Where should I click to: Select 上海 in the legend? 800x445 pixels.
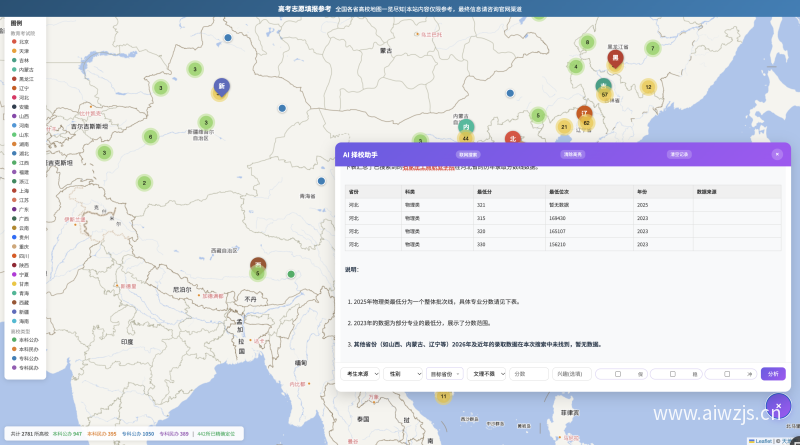(x=20, y=191)
